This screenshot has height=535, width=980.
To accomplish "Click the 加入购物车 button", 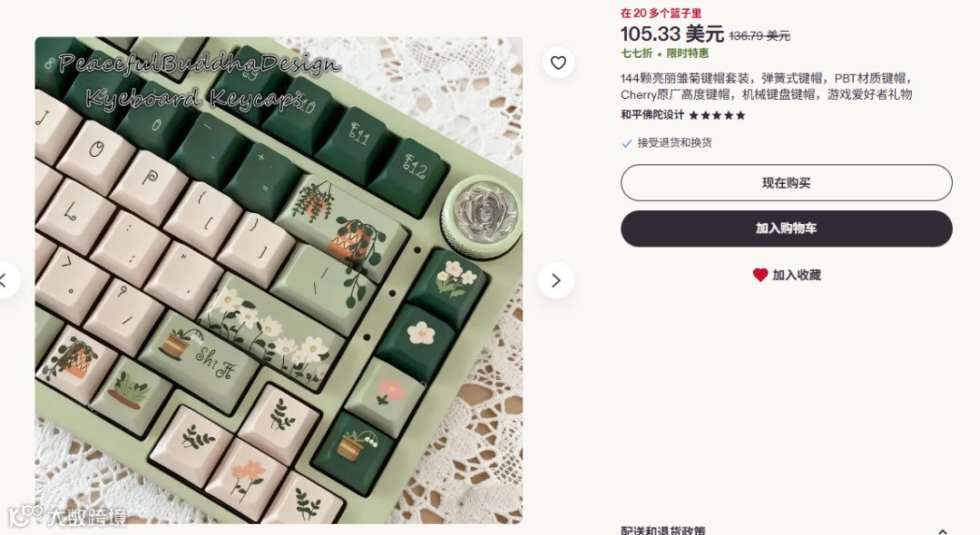I will click(786, 229).
